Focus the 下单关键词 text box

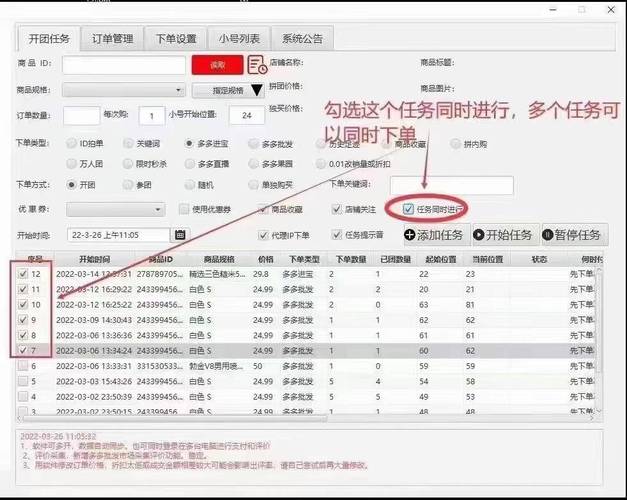point(451,185)
